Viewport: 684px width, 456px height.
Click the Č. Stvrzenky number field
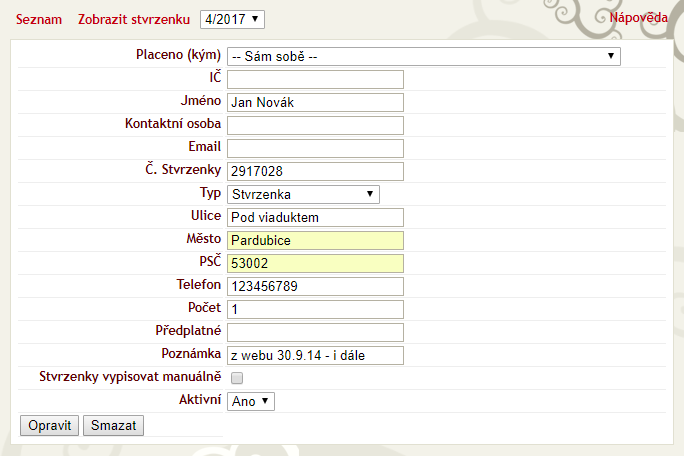click(315, 171)
